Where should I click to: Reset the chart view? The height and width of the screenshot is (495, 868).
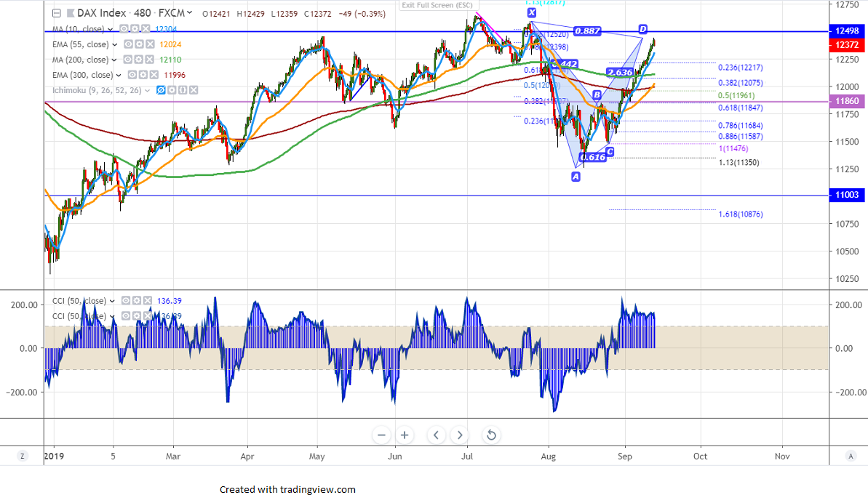tap(491, 435)
